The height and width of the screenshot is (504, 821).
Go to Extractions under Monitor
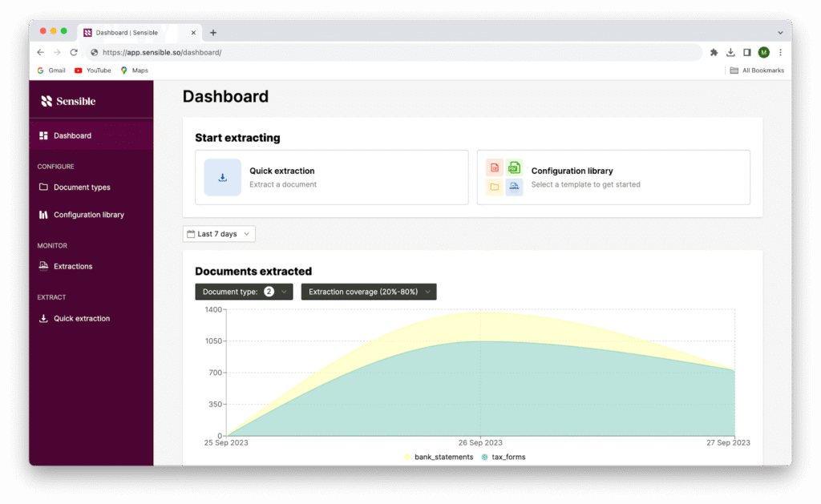(72, 266)
